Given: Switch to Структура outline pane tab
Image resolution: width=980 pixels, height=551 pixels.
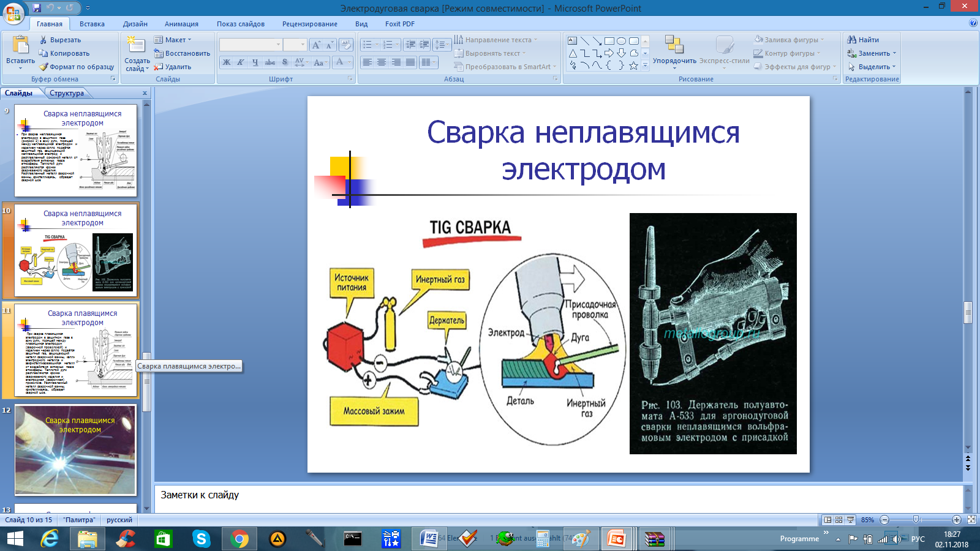Looking at the screenshot, I should coord(67,93).
